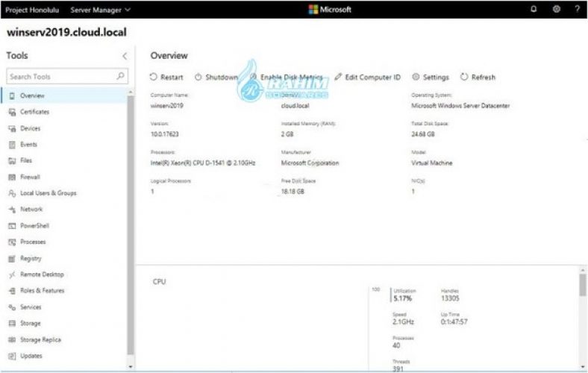This screenshot has width=588, height=373.
Task: Click the CPU panel scroll down arrow
Action: [x=583, y=367]
